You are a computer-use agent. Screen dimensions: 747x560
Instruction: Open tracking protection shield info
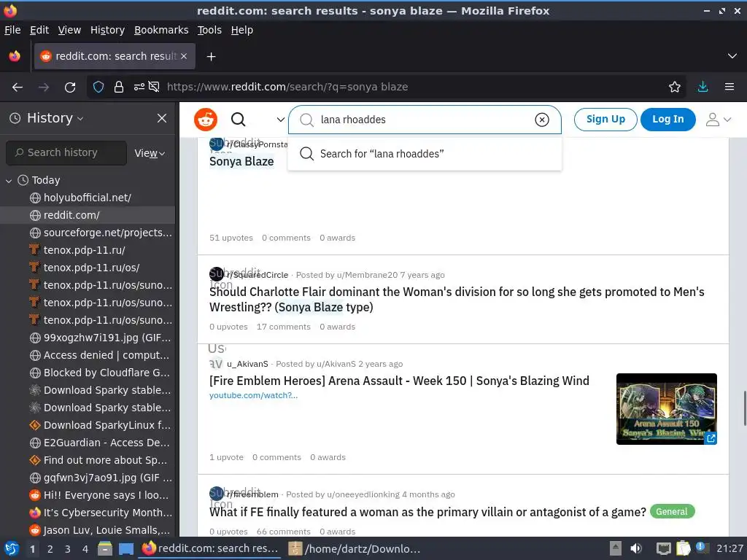pos(98,87)
